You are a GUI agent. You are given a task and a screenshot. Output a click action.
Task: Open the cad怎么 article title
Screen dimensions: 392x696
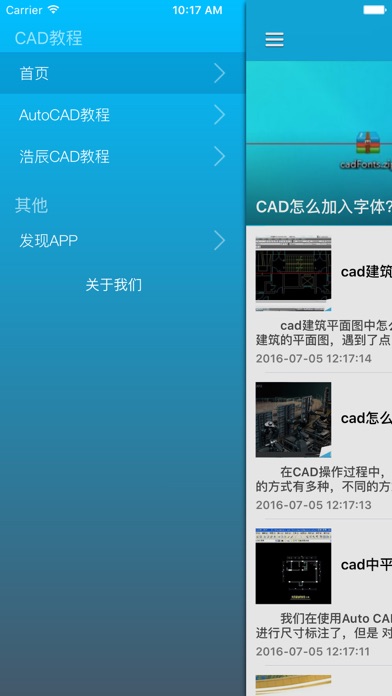click(366, 418)
